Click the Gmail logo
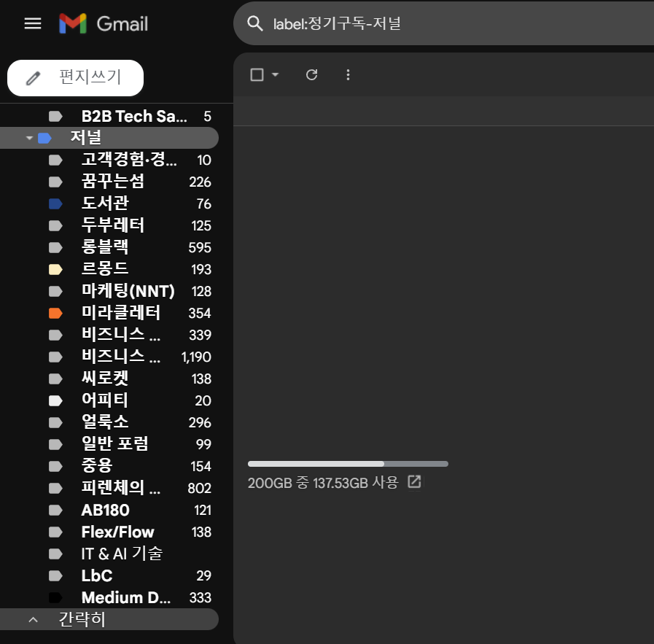The width and height of the screenshot is (654, 644). [x=104, y=23]
